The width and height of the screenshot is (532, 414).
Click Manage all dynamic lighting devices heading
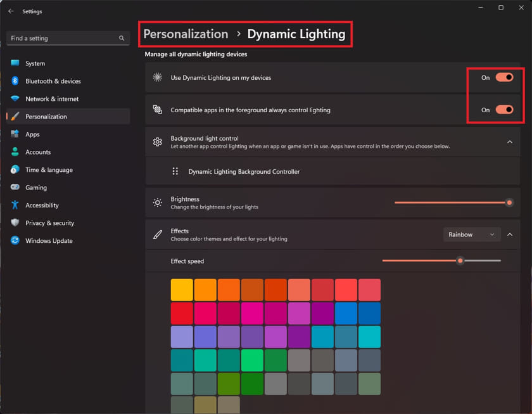coord(196,55)
